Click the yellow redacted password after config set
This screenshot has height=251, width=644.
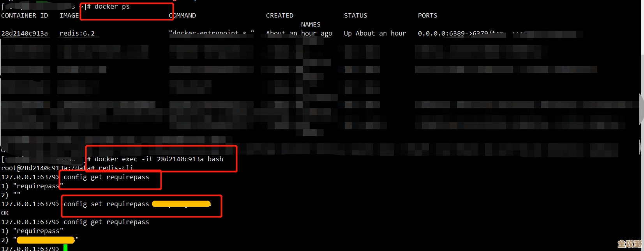(181, 204)
